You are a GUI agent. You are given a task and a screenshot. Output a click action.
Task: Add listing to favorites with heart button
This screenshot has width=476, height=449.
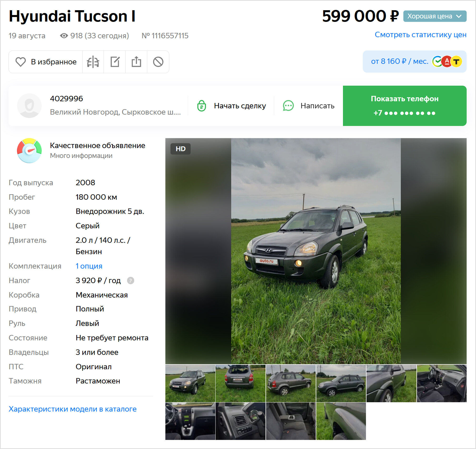coord(46,62)
